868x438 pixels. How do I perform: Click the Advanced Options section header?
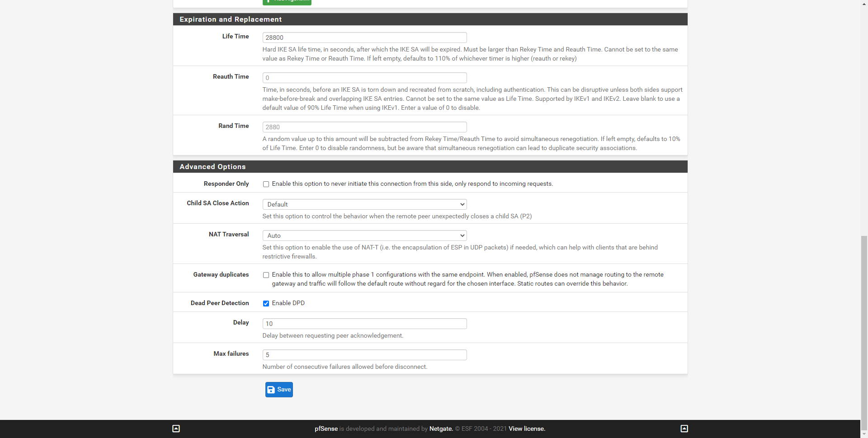[430, 167]
